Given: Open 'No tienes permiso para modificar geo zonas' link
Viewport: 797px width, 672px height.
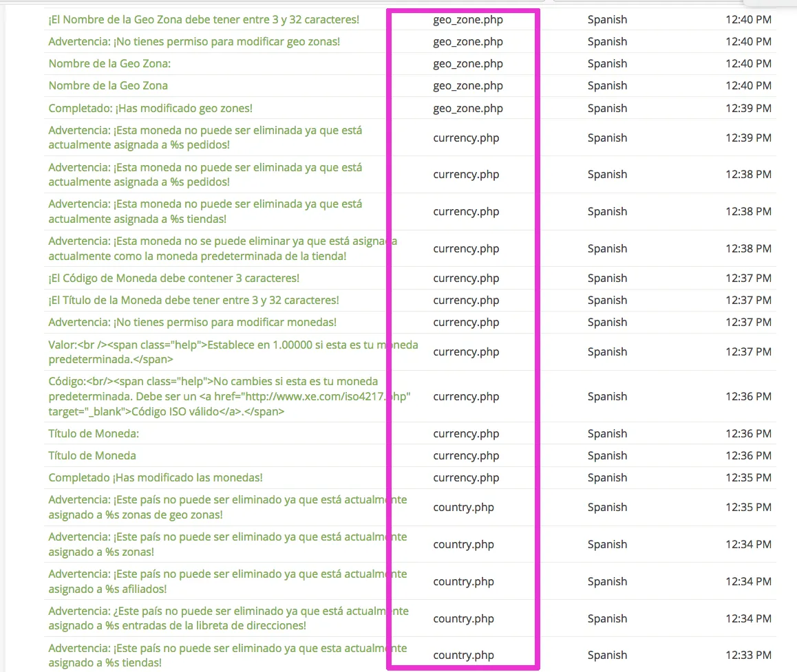Looking at the screenshot, I should [194, 42].
